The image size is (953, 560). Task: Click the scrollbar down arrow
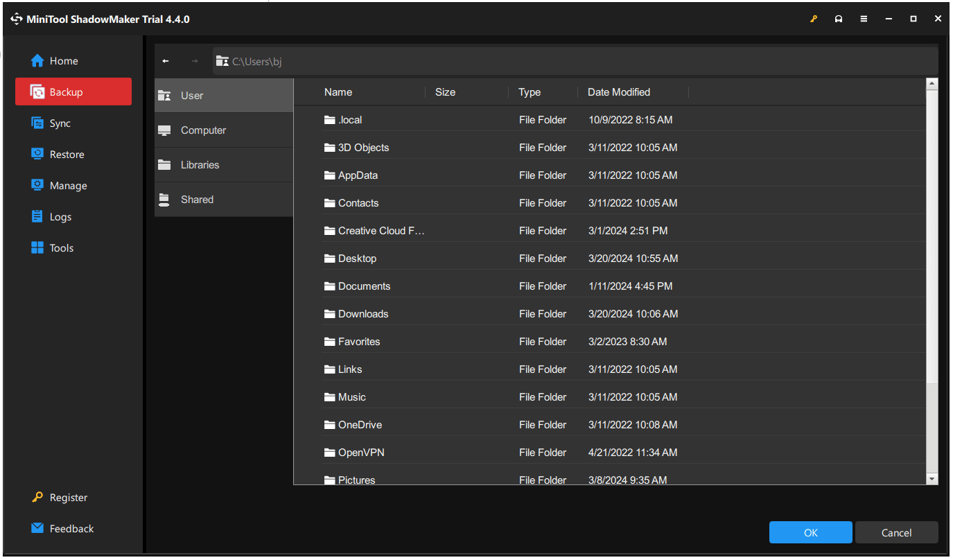tap(931, 478)
